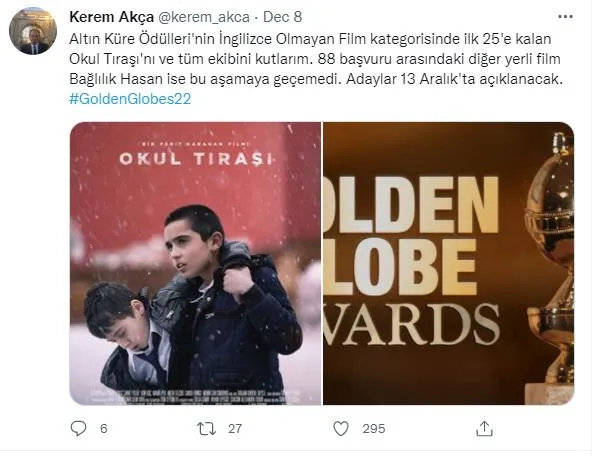The height and width of the screenshot is (456, 592).
Task: Open the share upload arrow icon
Action: click(x=484, y=428)
